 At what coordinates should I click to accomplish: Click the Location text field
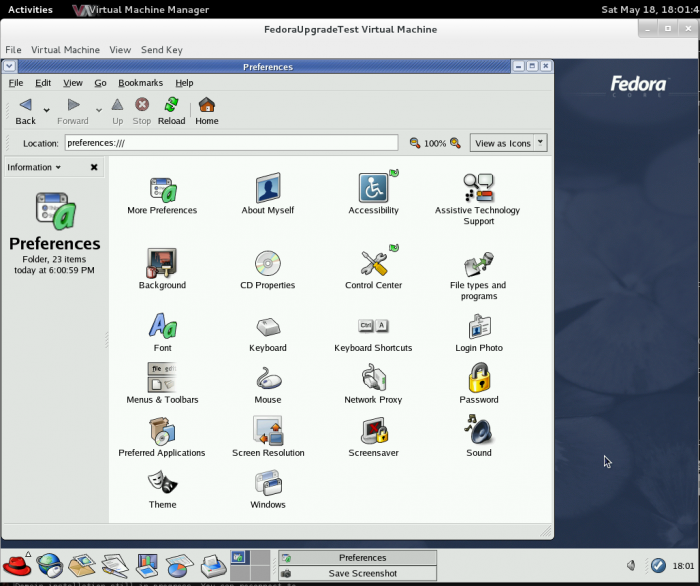pos(230,143)
